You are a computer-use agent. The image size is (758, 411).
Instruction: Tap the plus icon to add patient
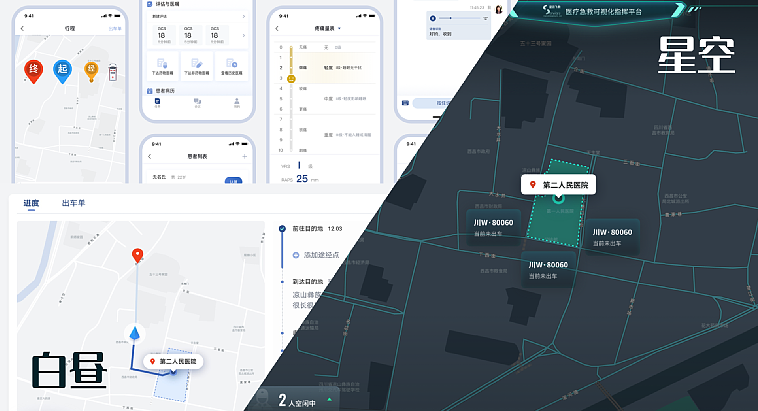pos(245,156)
